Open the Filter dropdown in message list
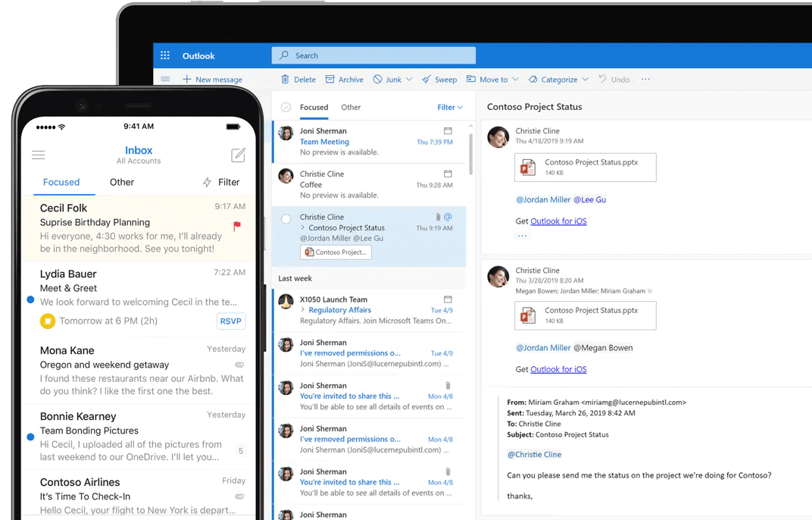Screen dimensions: 812x520 coord(450,108)
